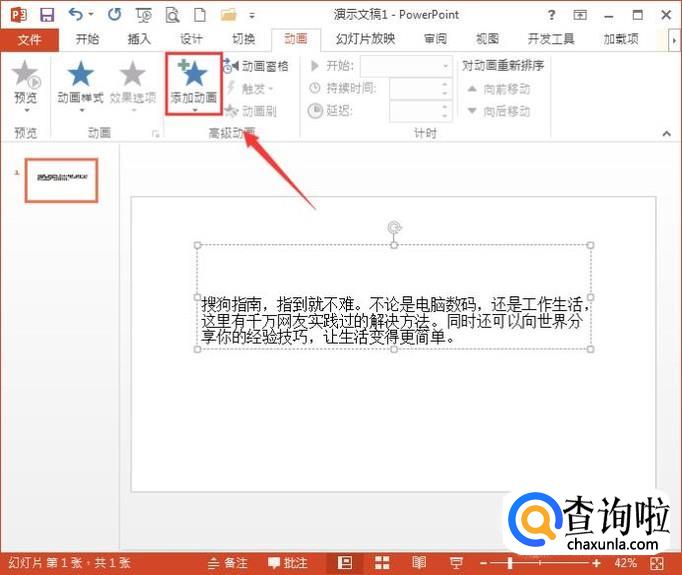682x575 pixels.
Task: Save the presentation using the floppy icon
Action: pos(47,15)
